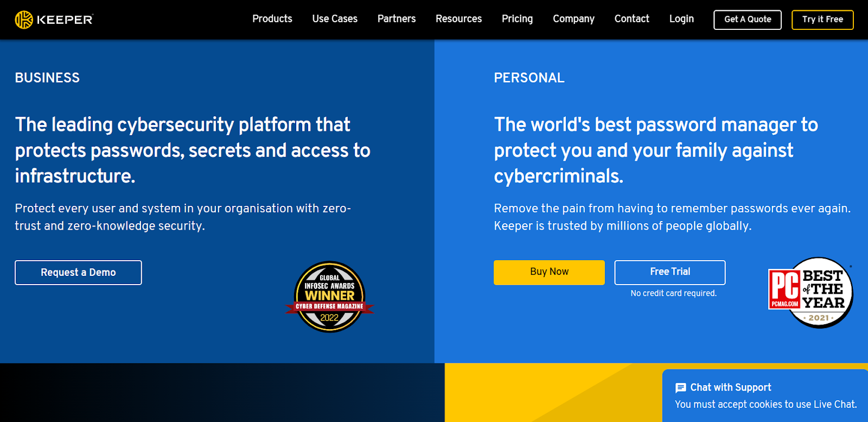The width and height of the screenshot is (868, 422).
Task: Click the chat bubble icon
Action: coord(680,388)
